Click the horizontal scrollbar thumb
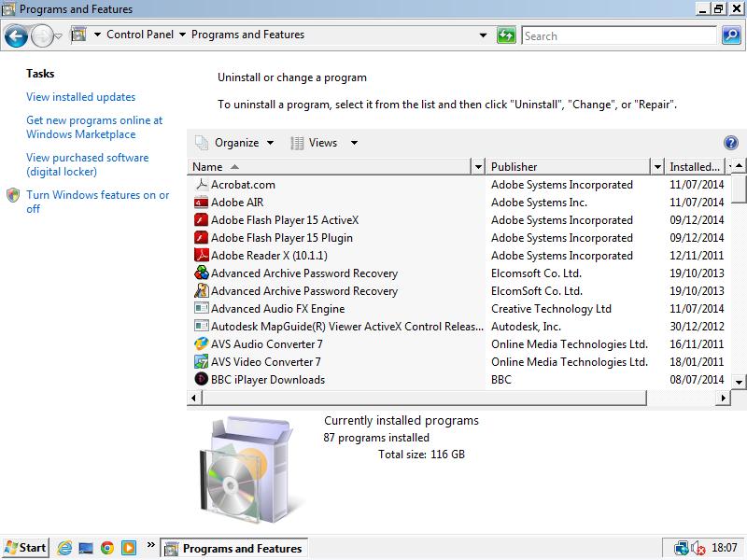 click(424, 398)
